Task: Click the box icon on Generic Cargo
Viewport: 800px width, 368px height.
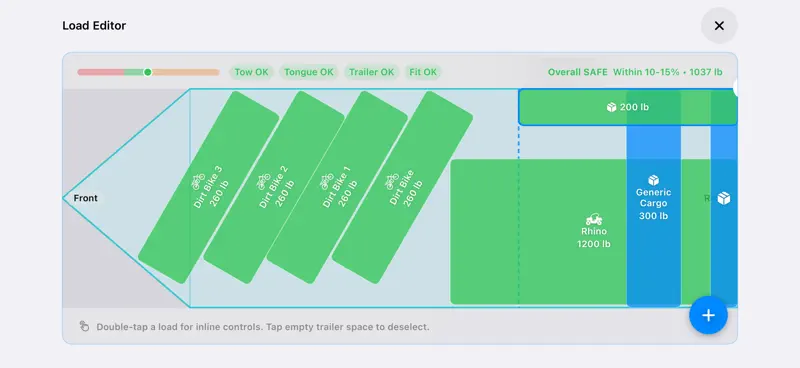Action: click(654, 180)
